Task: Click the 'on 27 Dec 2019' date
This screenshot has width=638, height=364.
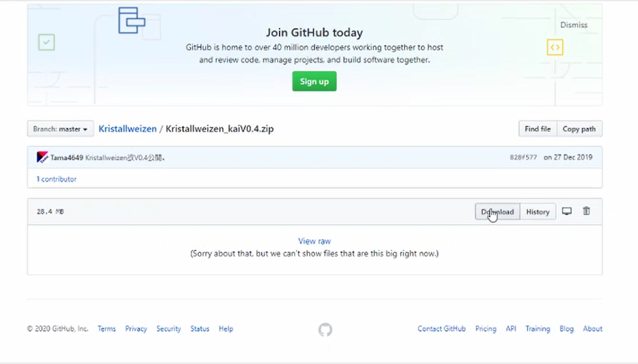Action: 568,157
